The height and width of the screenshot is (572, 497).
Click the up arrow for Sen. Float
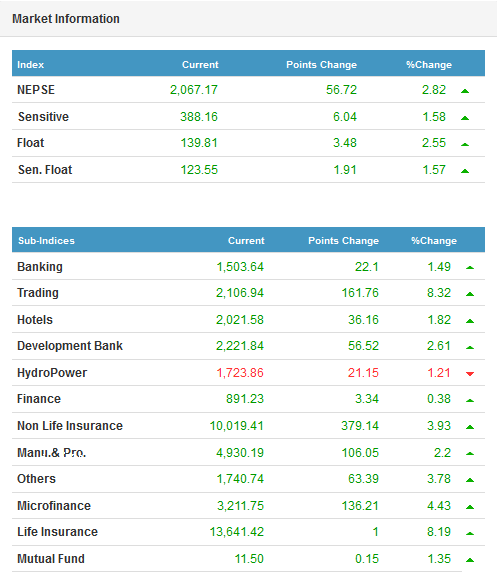[465, 171]
